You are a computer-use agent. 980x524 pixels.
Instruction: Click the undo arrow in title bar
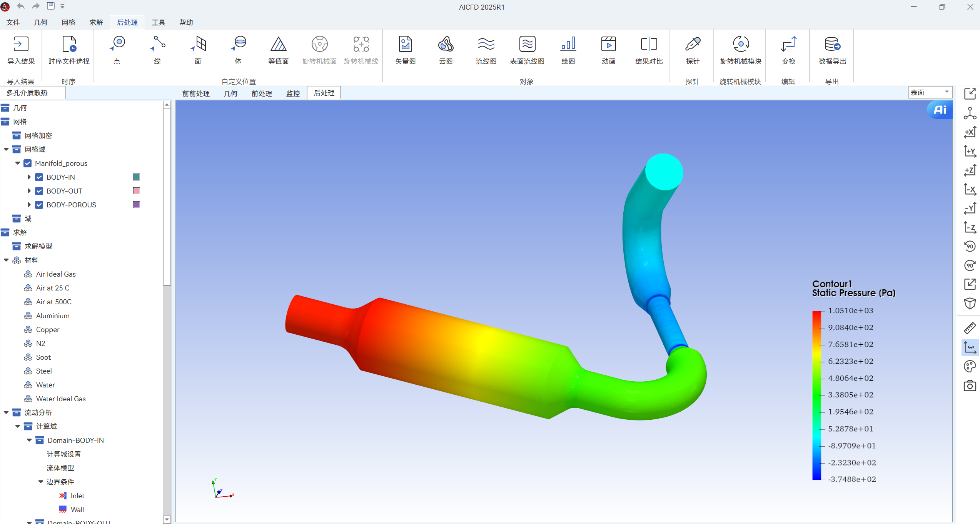[x=21, y=6]
